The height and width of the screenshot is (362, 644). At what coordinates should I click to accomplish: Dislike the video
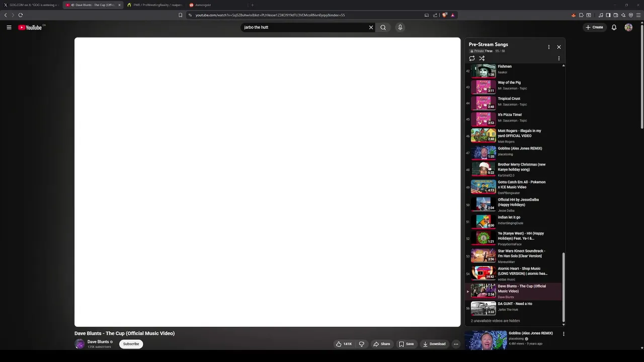pos(361,344)
